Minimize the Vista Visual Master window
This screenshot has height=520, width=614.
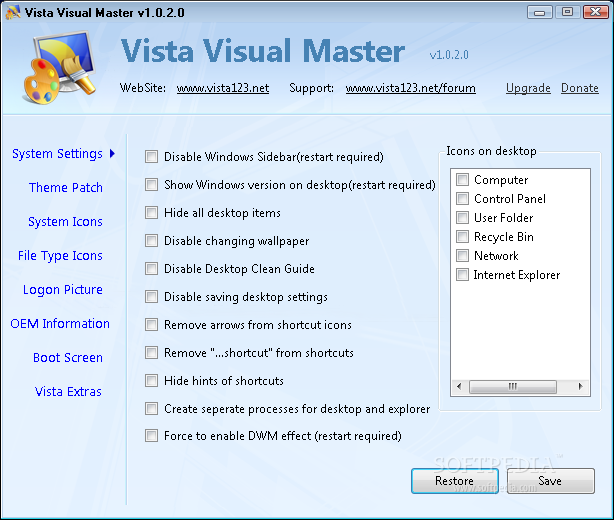click(x=540, y=12)
